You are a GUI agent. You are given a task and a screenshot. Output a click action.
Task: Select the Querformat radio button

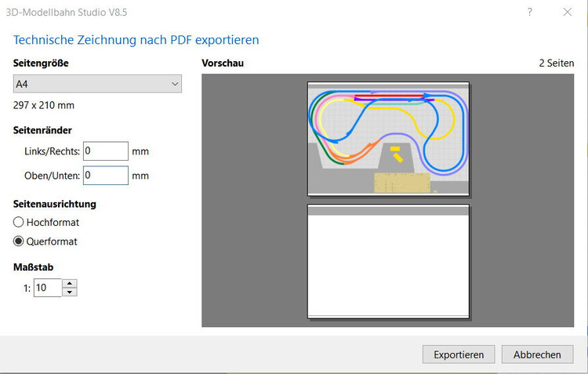[18, 241]
